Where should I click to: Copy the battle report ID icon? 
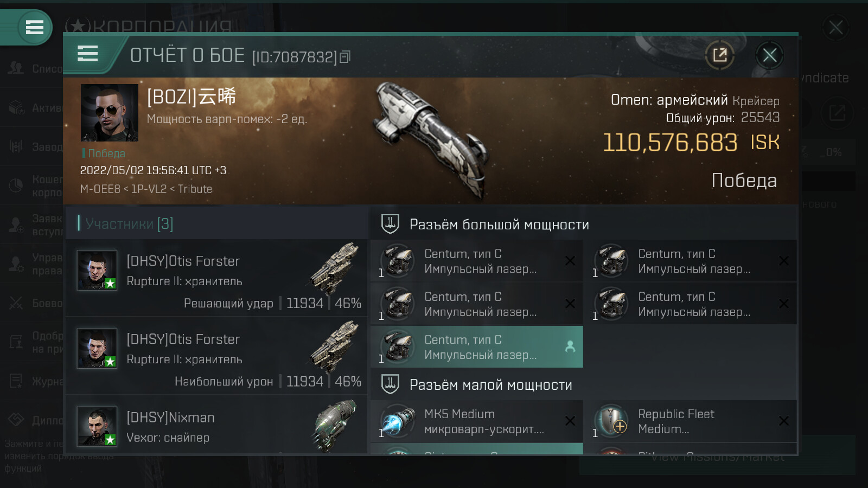[346, 56]
